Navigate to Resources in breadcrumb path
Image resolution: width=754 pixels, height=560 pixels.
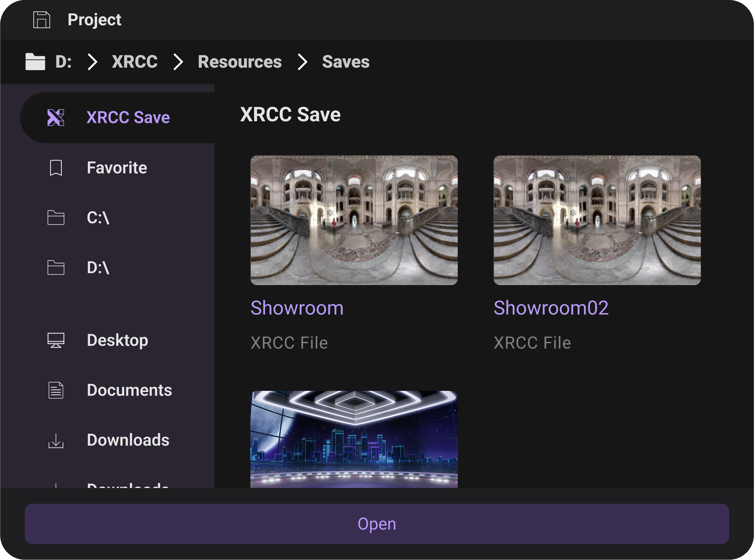tap(240, 62)
